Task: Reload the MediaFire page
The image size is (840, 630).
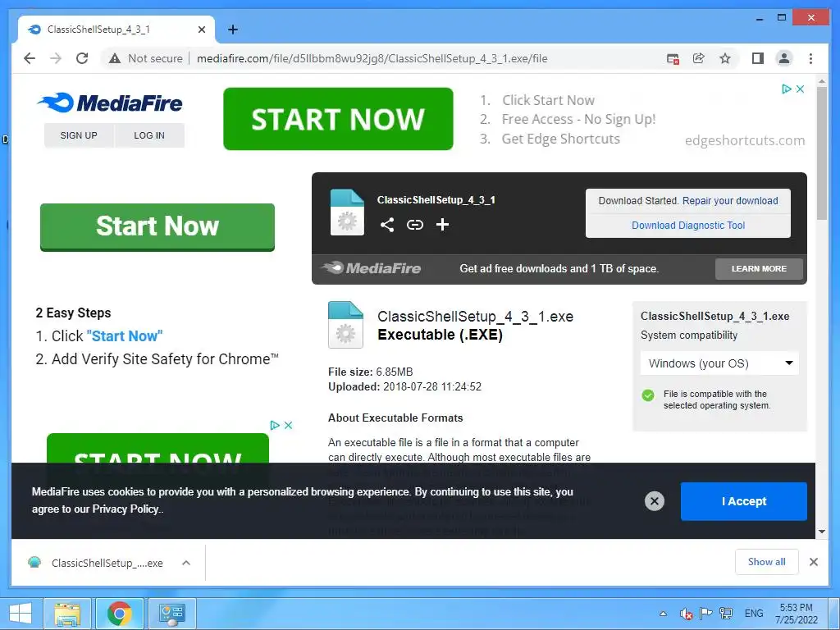Action: [x=82, y=58]
